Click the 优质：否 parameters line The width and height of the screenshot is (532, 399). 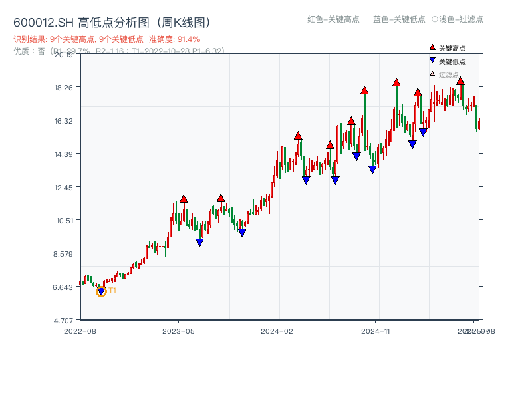tap(119, 51)
